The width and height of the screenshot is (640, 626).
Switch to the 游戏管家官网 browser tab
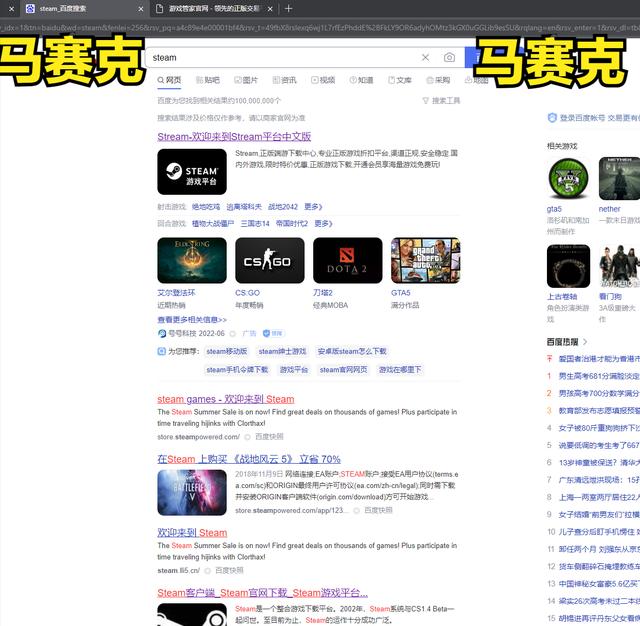(210, 8)
